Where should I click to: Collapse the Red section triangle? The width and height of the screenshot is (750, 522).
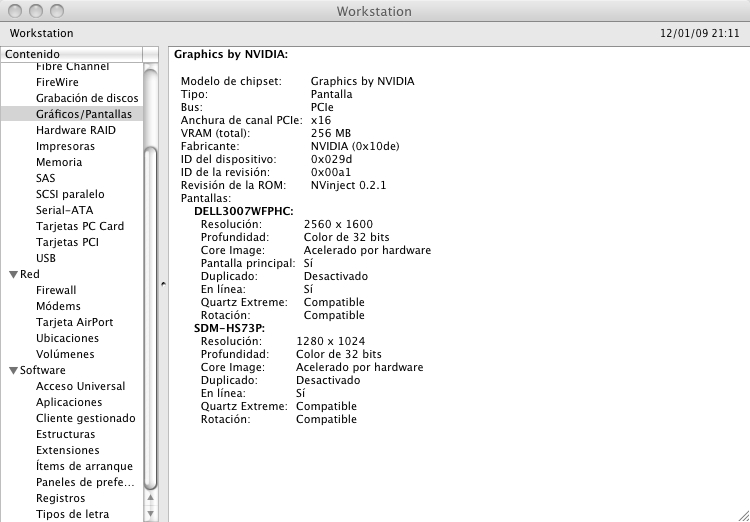[x=13, y=275]
